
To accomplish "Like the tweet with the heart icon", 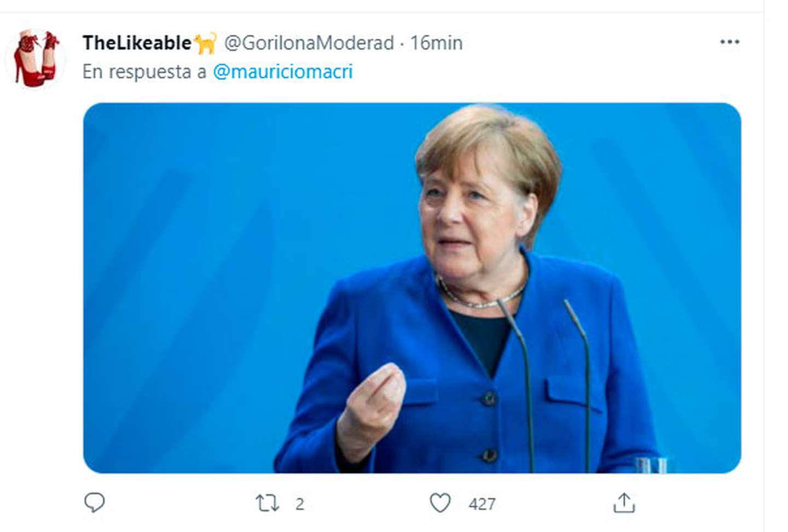I will point(440,503).
